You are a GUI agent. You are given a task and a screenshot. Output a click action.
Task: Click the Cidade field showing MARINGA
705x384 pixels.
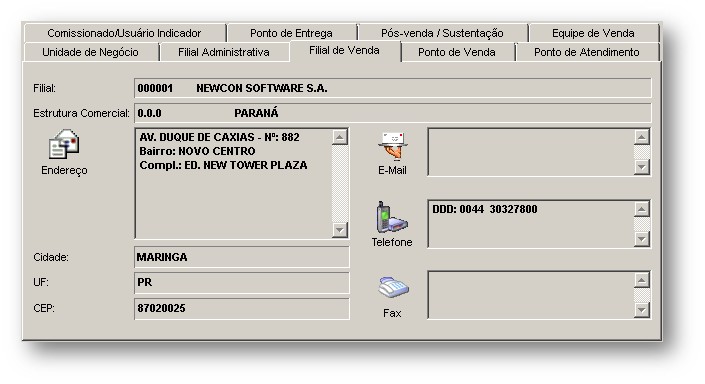click(242, 257)
